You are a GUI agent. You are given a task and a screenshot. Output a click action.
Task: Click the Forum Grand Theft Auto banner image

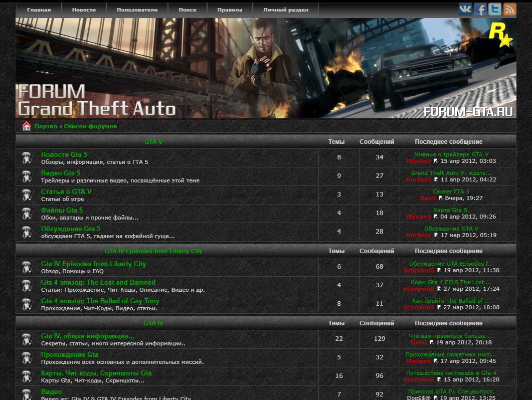[266, 69]
